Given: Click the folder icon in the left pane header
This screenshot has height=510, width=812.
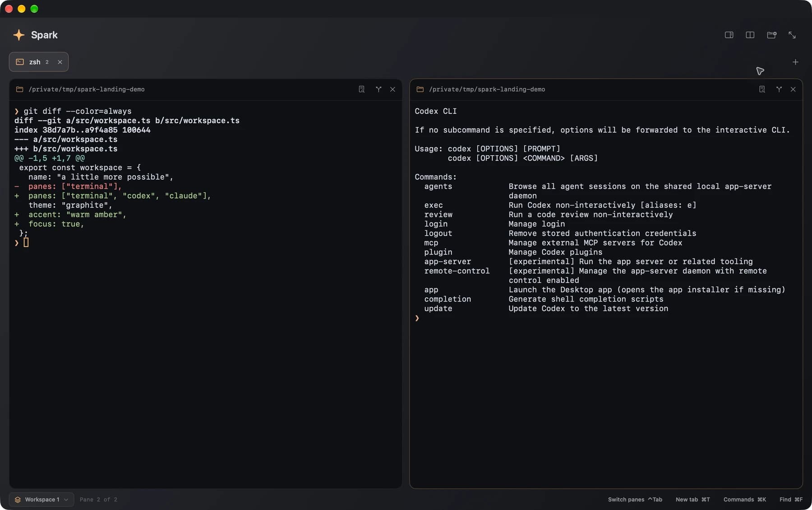Looking at the screenshot, I should pyautogui.click(x=20, y=89).
